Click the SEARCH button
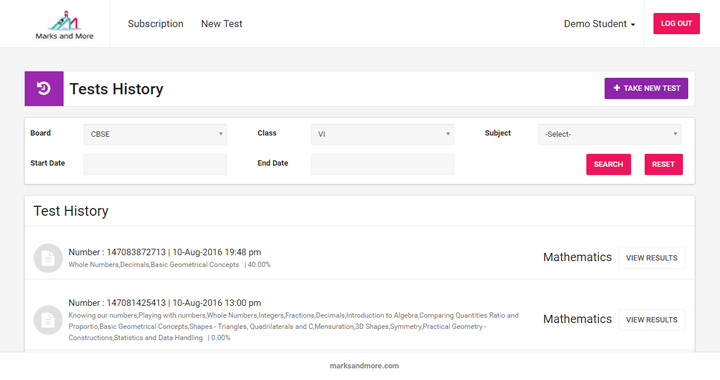 [x=608, y=164]
